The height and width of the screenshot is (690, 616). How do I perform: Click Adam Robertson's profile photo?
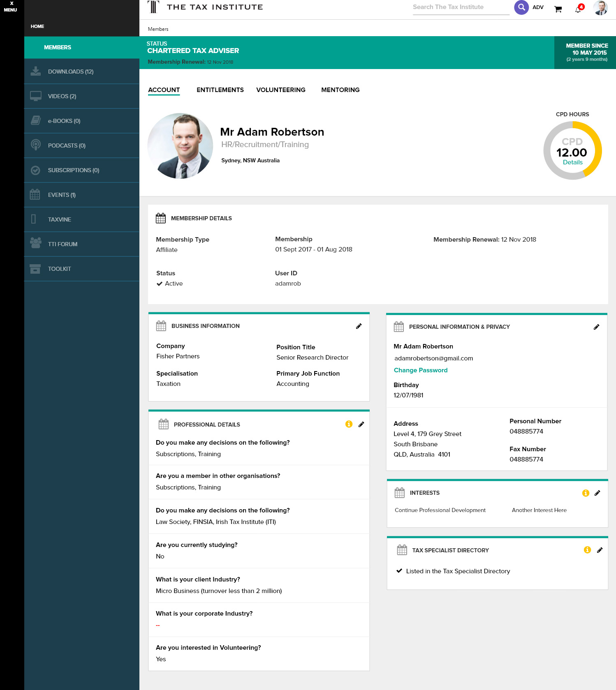(x=180, y=146)
